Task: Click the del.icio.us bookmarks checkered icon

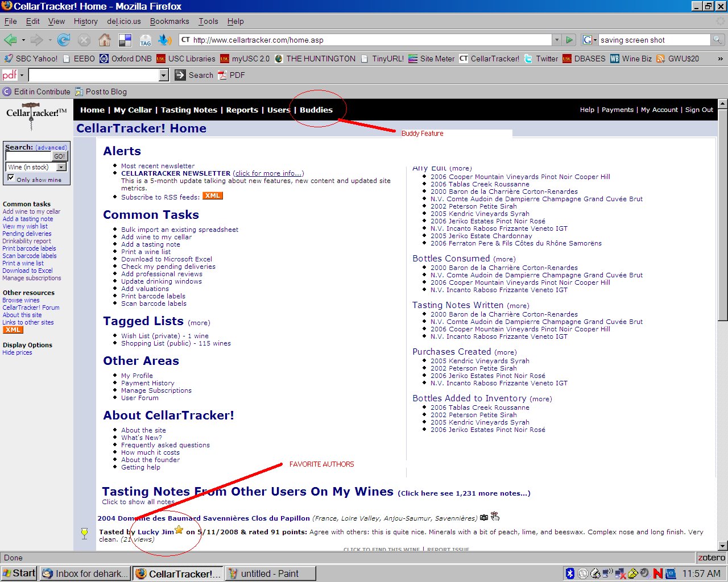Action: pos(125,40)
